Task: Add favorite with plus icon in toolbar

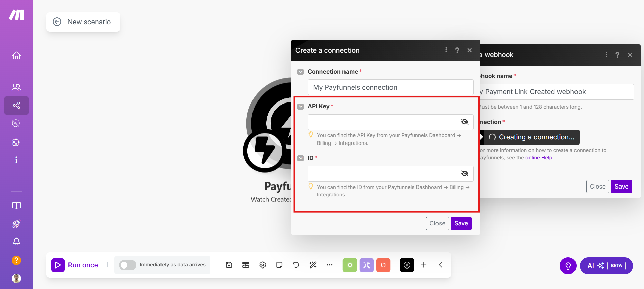Action: point(424,265)
